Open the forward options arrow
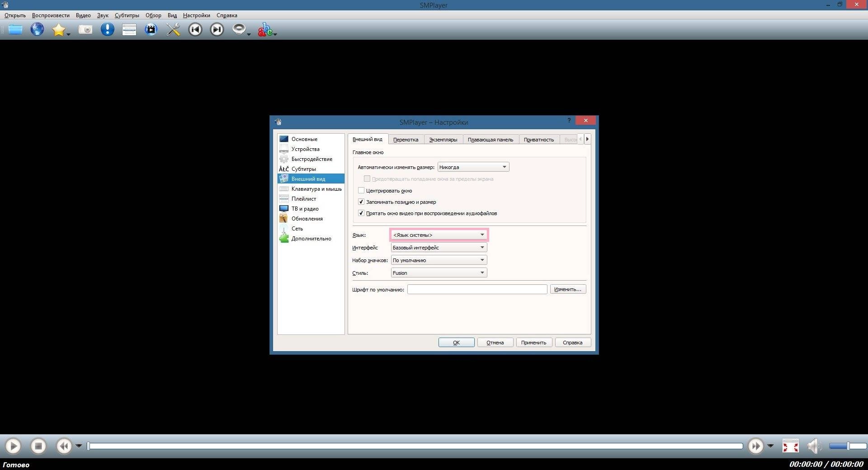 770,446
